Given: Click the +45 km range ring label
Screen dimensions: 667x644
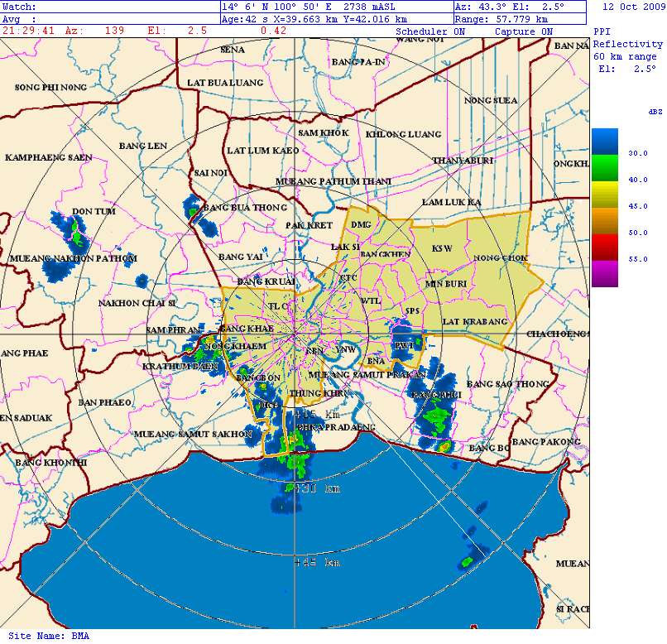Looking at the screenshot, I should 317,562.
